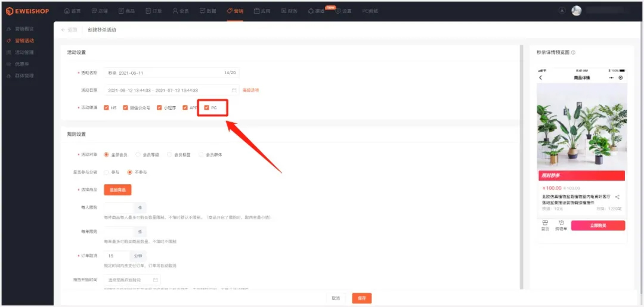The width and height of the screenshot is (644, 307).
Task: Click the help icon next to 秒杀详情预览图
Action: (x=574, y=52)
